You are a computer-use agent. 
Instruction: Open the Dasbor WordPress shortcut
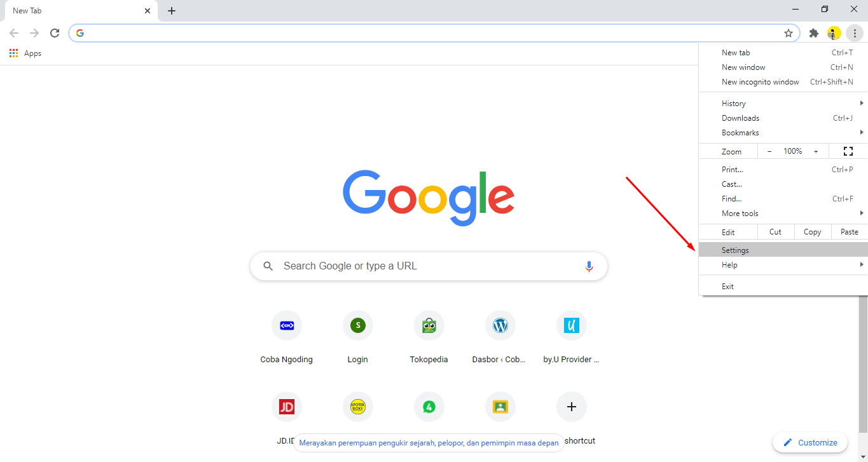(x=500, y=337)
